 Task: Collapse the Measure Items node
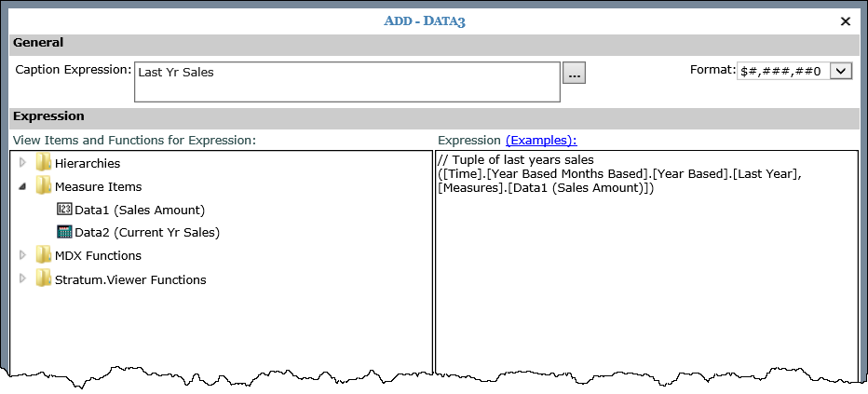(x=23, y=186)
